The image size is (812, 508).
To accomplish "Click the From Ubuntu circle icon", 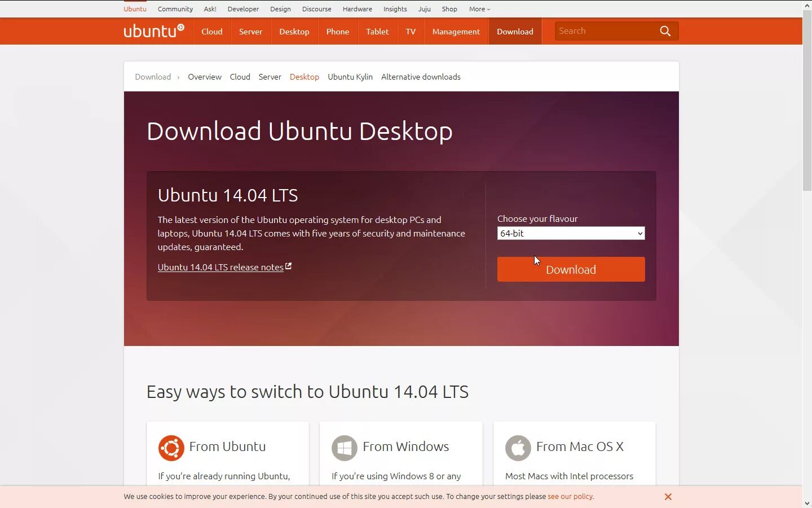I will pos(171,448).
